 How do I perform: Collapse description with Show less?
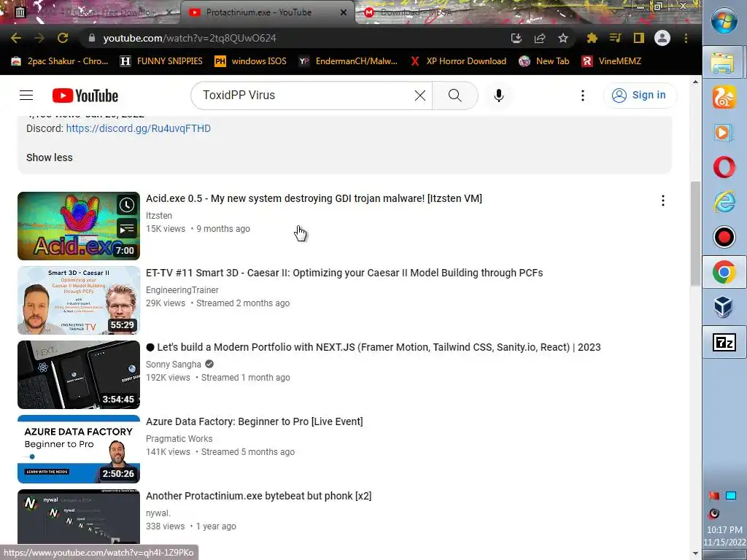click(50, 157)
